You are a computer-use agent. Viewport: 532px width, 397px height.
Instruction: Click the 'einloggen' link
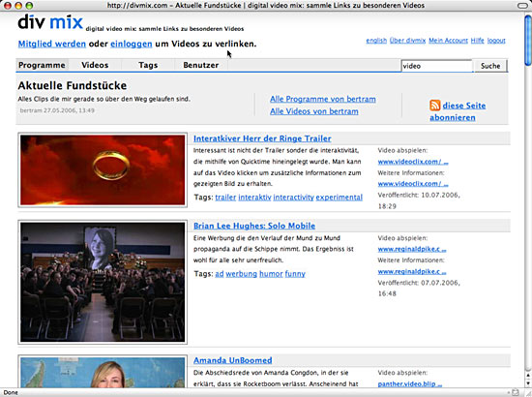[x=131, y=44]
